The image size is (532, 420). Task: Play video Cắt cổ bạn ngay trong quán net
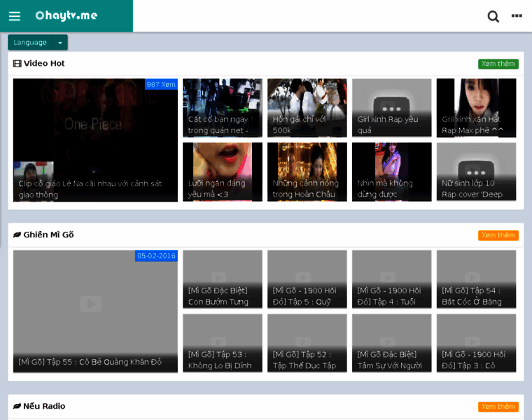click(x=223, y=108)
